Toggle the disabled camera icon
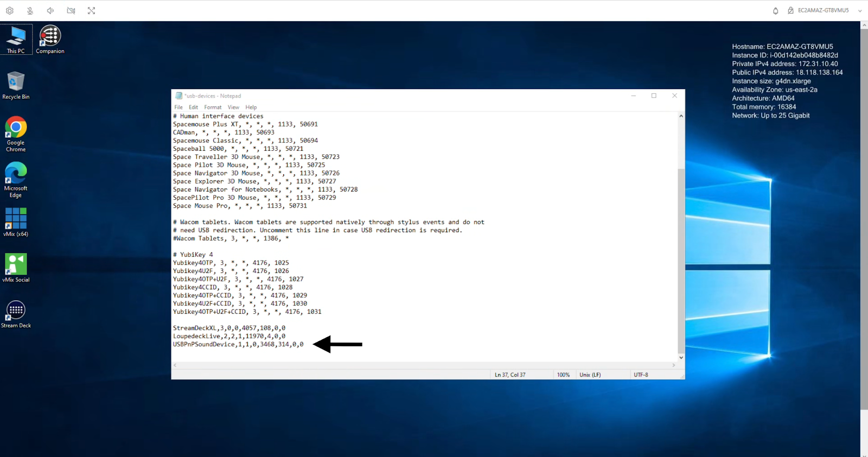868x457 pixels. click(x=71, y=11)
